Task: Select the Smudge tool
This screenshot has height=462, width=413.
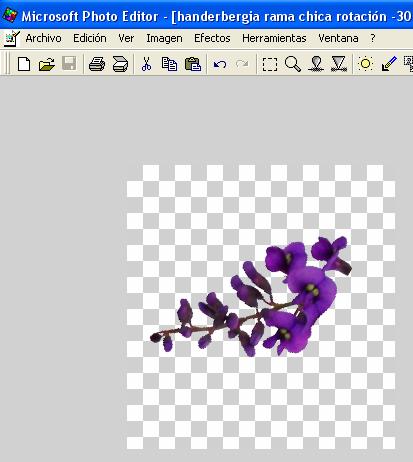Action: click(316, 64)
